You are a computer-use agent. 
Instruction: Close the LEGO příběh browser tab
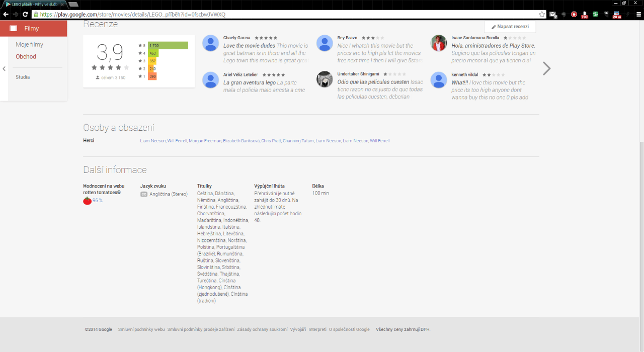point(63,4)
